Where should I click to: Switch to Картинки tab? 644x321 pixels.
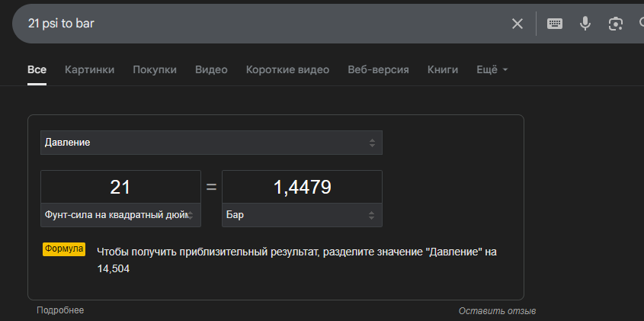point(89,70)
